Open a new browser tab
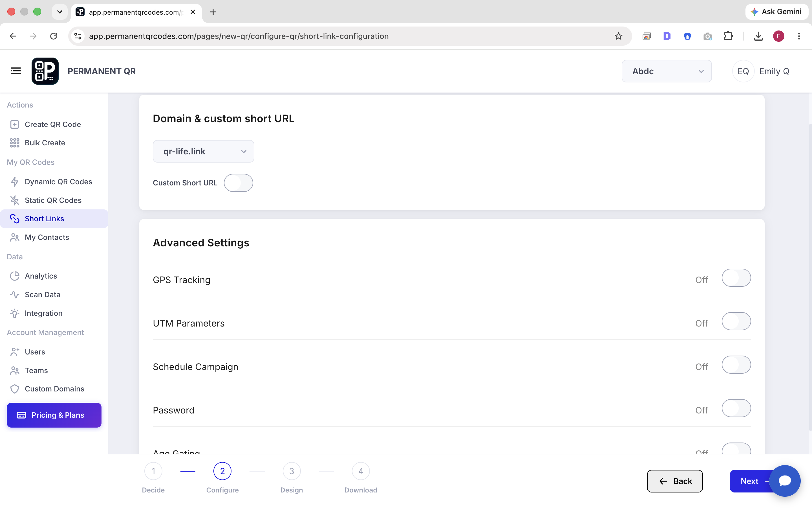Viewport: 812px width, 508px height. click(213, 12)
